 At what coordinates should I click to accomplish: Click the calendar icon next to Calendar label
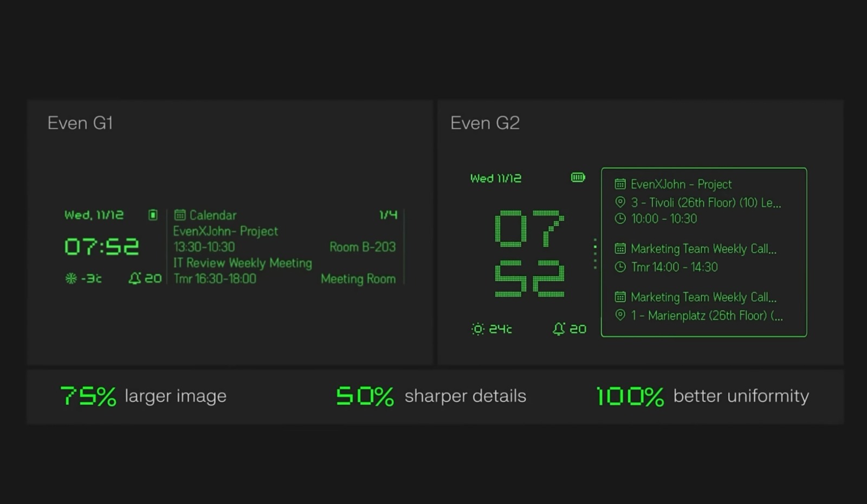(180, 215)
